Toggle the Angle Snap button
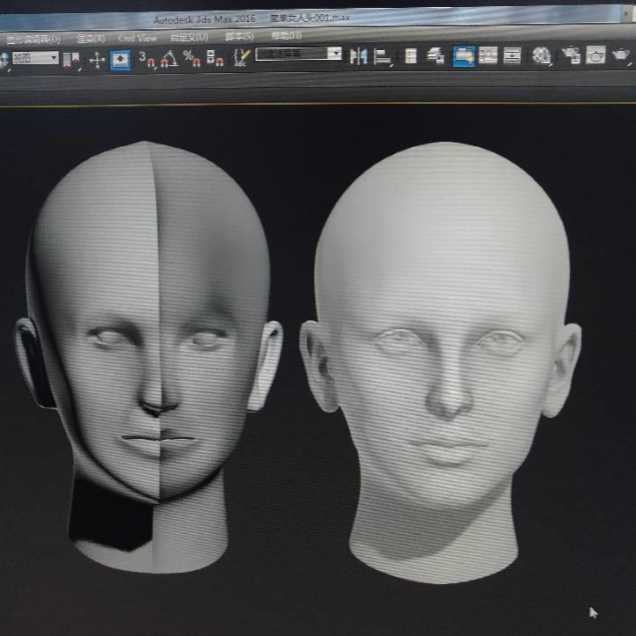 169,59
